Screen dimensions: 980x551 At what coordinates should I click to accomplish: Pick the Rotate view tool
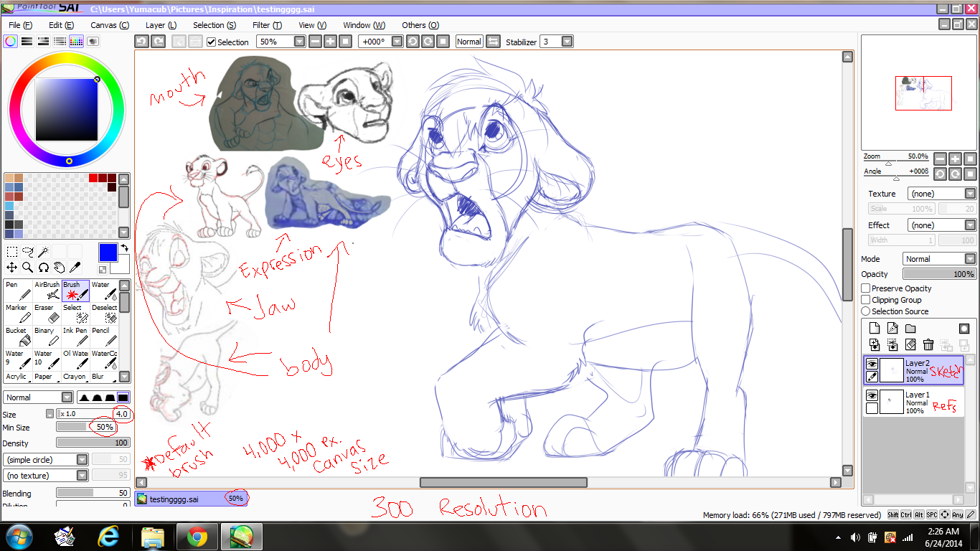[x=43, y=268]
